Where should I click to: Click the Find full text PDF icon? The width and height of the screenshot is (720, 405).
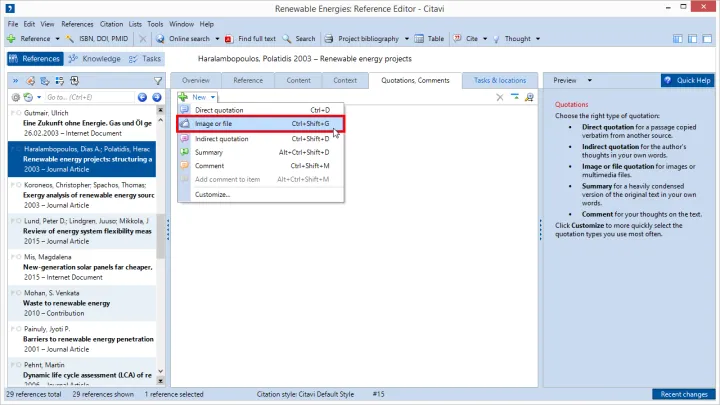click(x=229, y=39)
